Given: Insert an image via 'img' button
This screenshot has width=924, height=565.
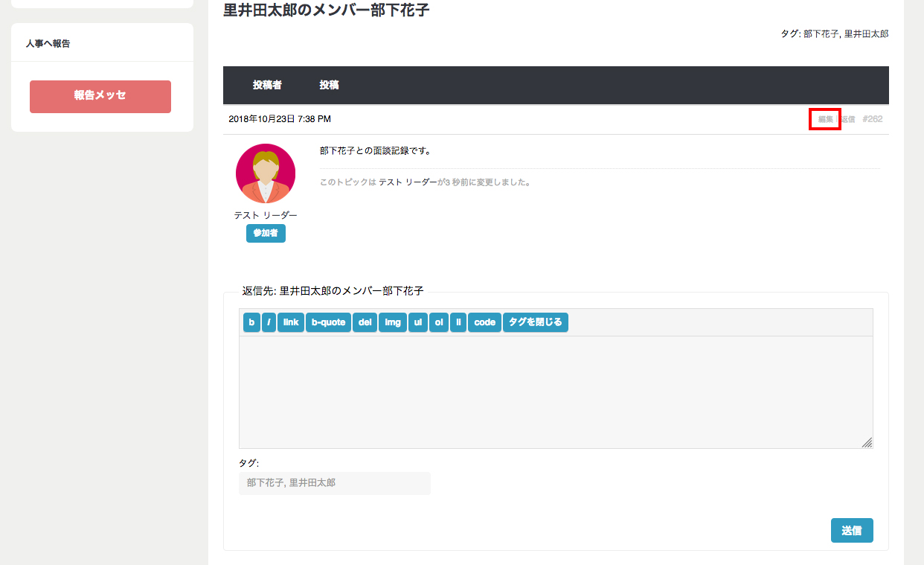Looking at the screenshot, I should pyautogui.click(x=393, y=322).
